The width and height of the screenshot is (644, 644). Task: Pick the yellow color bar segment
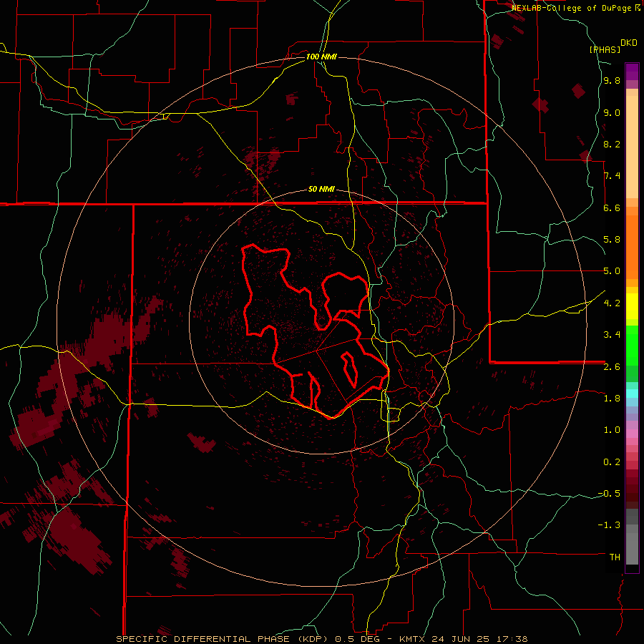[632, 306]
